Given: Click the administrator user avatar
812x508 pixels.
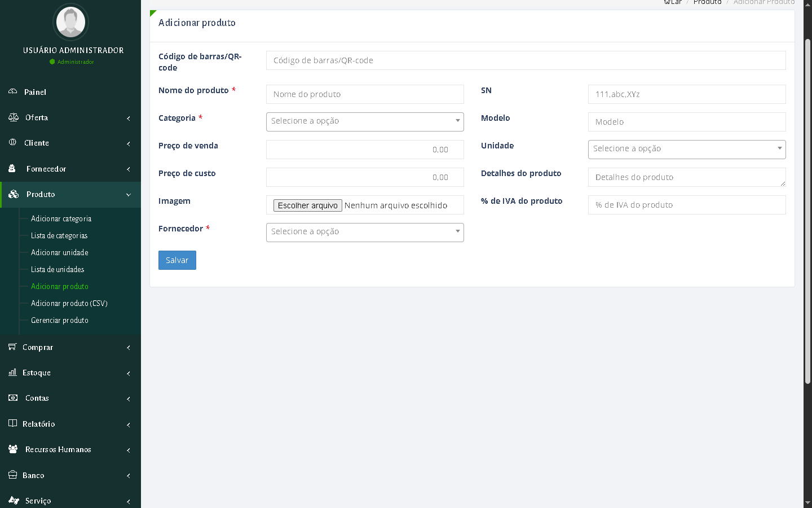Looking at the screenshot, I should tap(71, 22).
